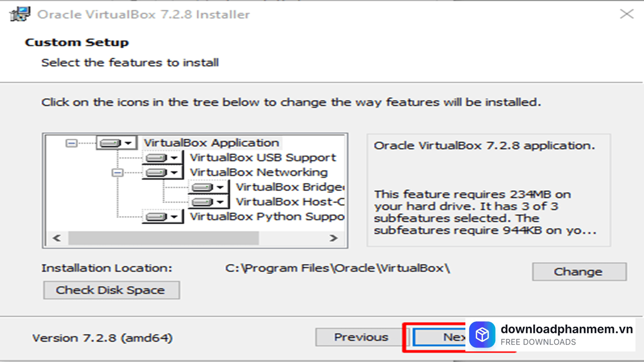The height and width of the screenshot is (362, 644).
Task: Click the downloadphanmem.vn cube logo
Action: [482, 335]
